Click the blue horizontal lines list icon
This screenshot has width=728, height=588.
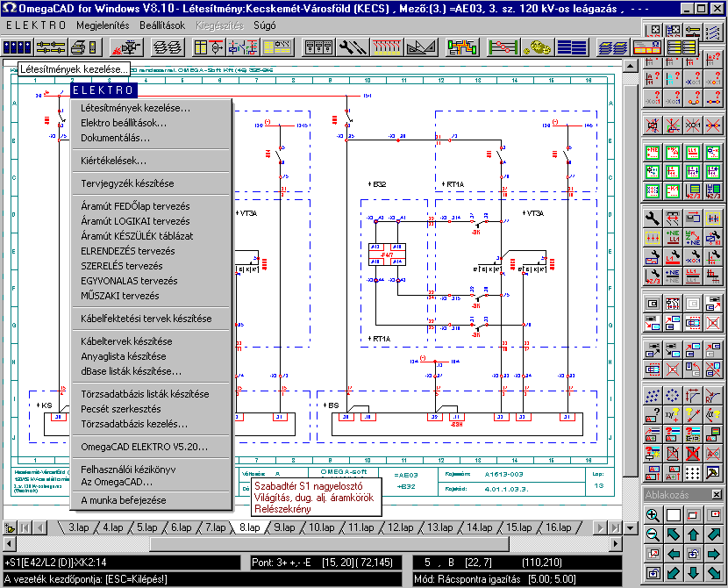click(x=572, y=47)
